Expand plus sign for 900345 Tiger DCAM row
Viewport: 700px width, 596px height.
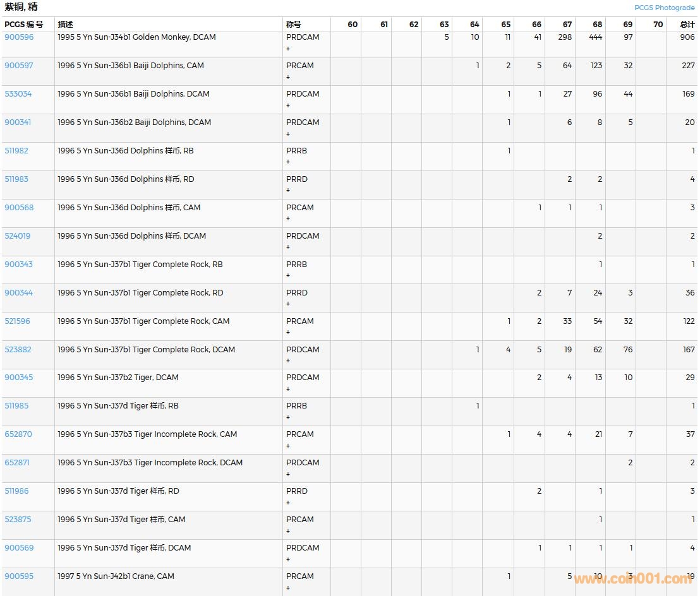pyautogui.click(x=288, y=389)
